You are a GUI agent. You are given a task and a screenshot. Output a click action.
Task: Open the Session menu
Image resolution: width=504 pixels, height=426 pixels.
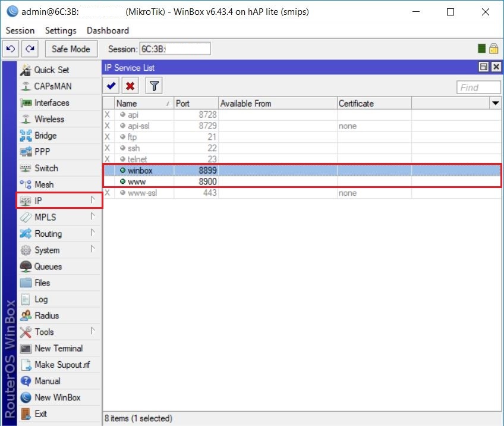(x=20, y=30)
